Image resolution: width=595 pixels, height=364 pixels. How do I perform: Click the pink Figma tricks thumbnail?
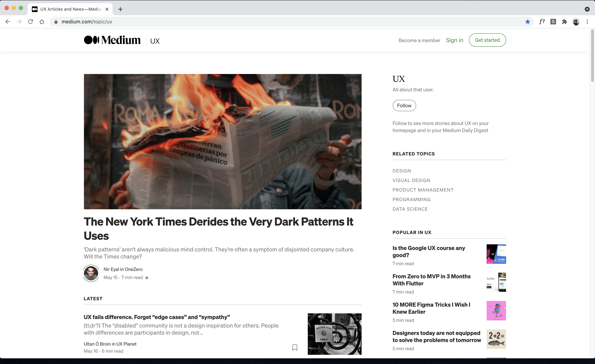pos(496,311)
